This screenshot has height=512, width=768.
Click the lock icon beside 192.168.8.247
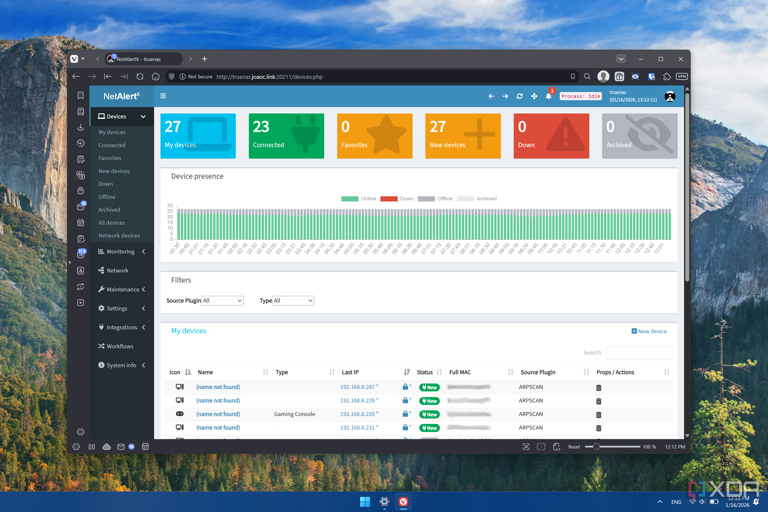[x=405, y=387]
